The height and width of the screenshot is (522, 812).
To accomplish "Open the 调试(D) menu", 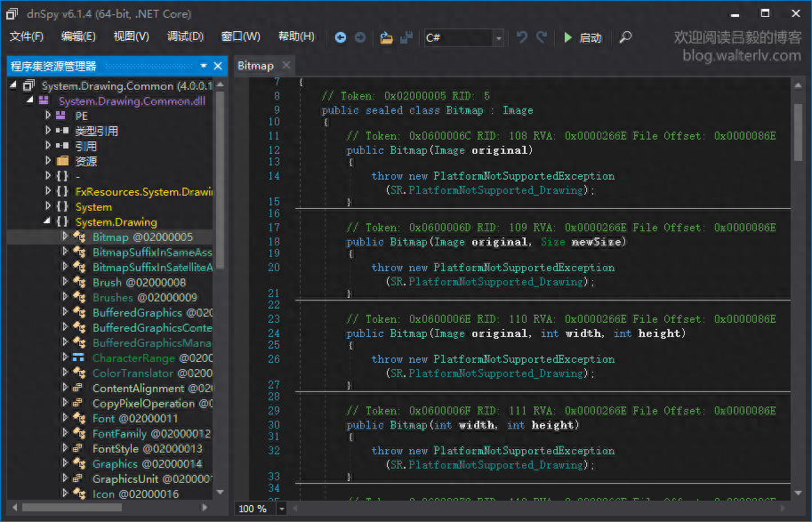I will (185, 36).
